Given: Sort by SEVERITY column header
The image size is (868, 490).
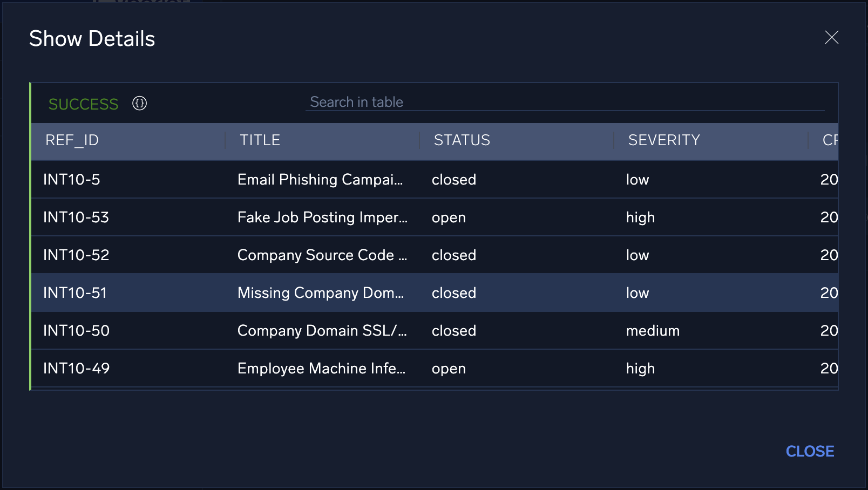Looking at the screenshot, I should pyautogui.click(x=664, y=140).
